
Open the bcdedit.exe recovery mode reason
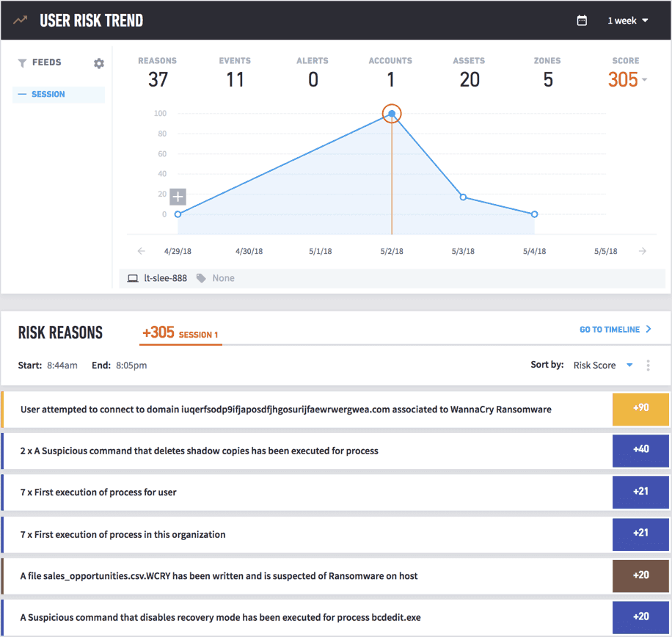click(x=307, y=617)
